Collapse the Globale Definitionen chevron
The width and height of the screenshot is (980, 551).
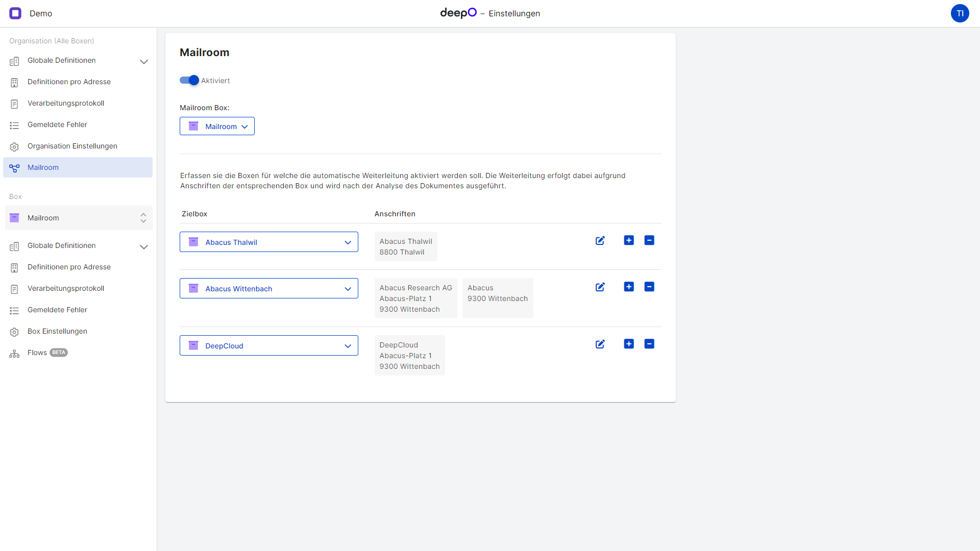click(x=144, y=61)
